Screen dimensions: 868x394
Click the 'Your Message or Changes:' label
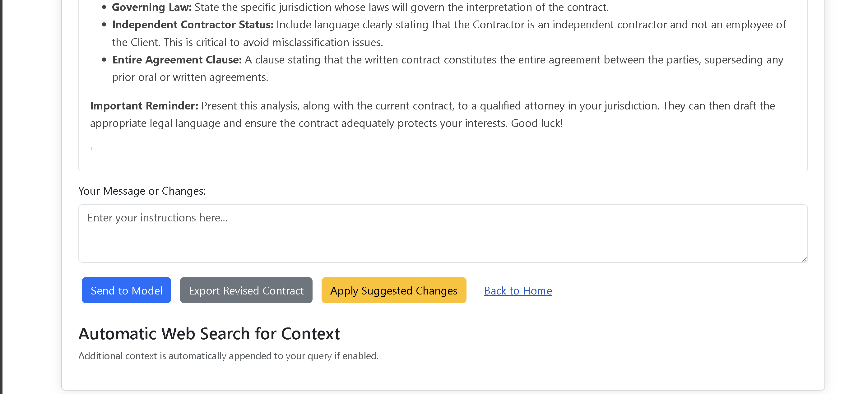point(142,191)
